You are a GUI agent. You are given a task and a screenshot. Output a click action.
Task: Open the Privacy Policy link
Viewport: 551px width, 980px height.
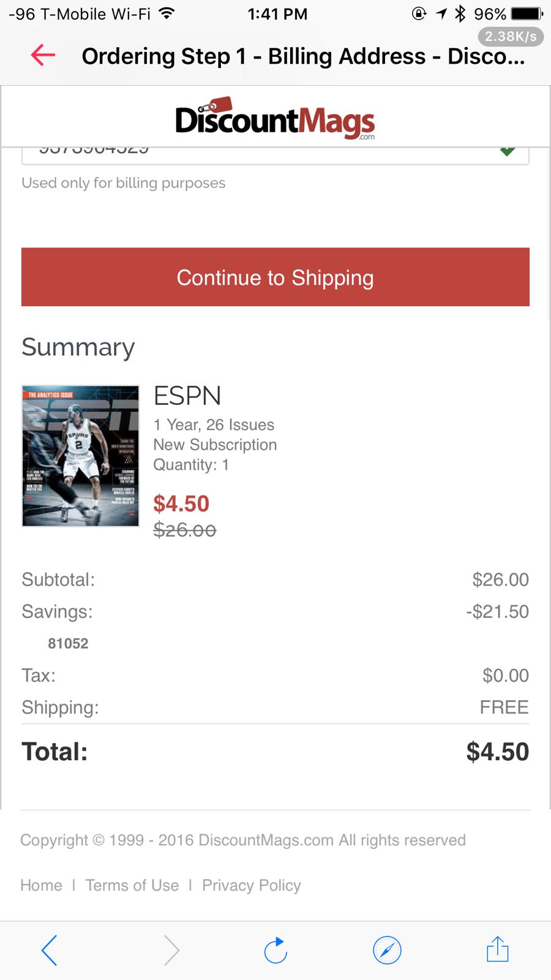(x=252, y=885)
